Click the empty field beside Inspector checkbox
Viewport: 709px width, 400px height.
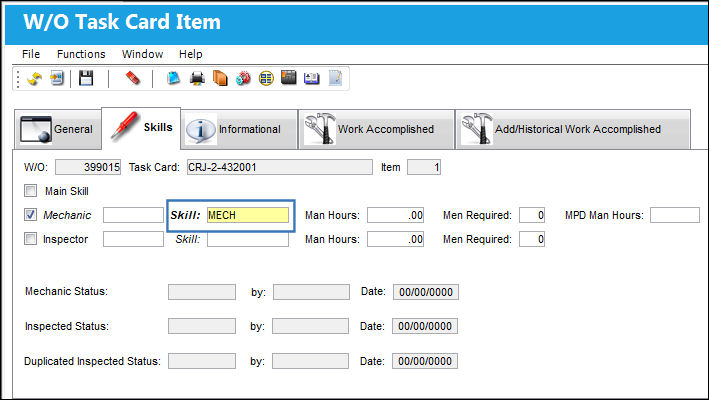pyautogui.click(x=133, y=239)
